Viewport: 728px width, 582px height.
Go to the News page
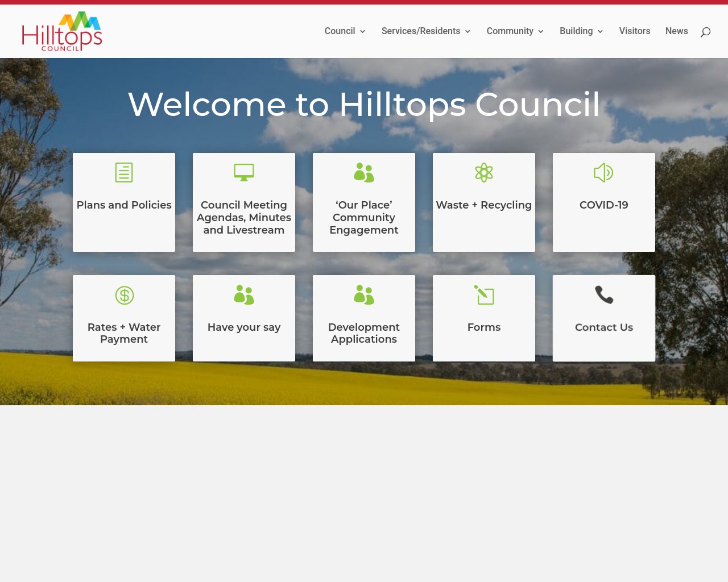pos(677,31)
